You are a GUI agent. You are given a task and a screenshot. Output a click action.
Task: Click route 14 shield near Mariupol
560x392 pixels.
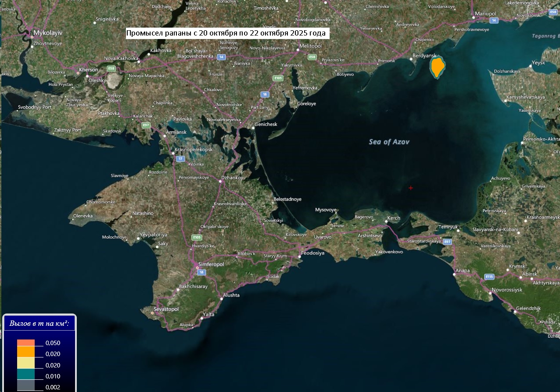(494, 21)
